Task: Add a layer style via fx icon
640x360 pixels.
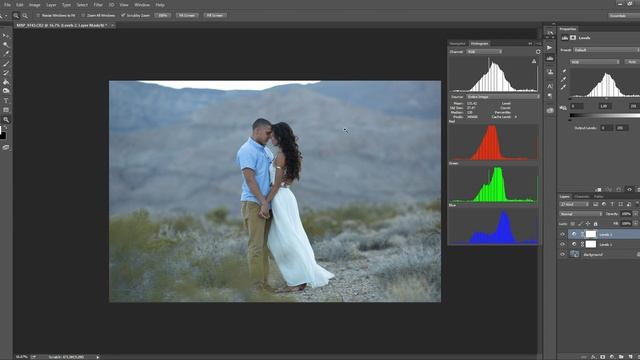Action: [x=593, y=357]
